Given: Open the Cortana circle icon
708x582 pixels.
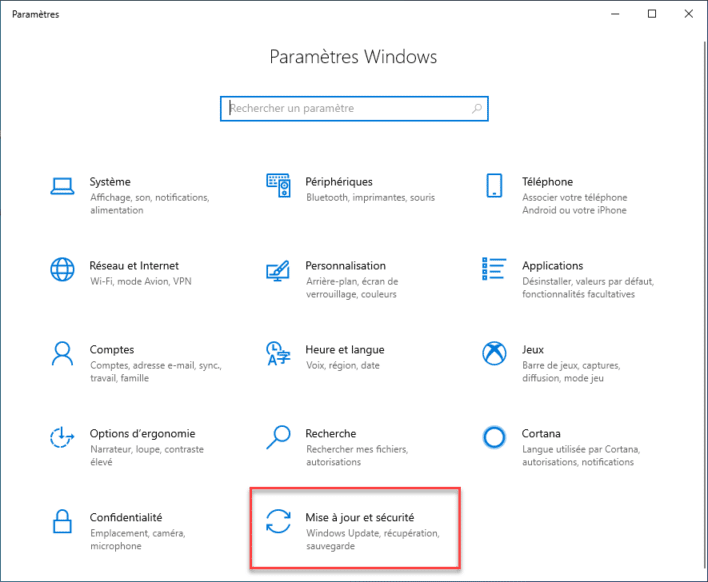Looking at the screenshot, I should point(494,437).
